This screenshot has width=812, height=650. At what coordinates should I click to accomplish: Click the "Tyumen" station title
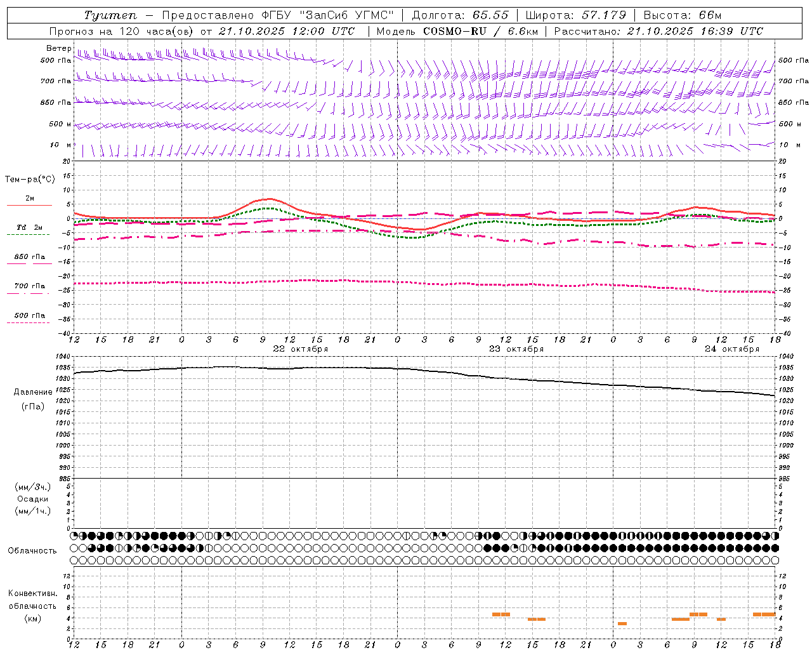coord(110,15)
